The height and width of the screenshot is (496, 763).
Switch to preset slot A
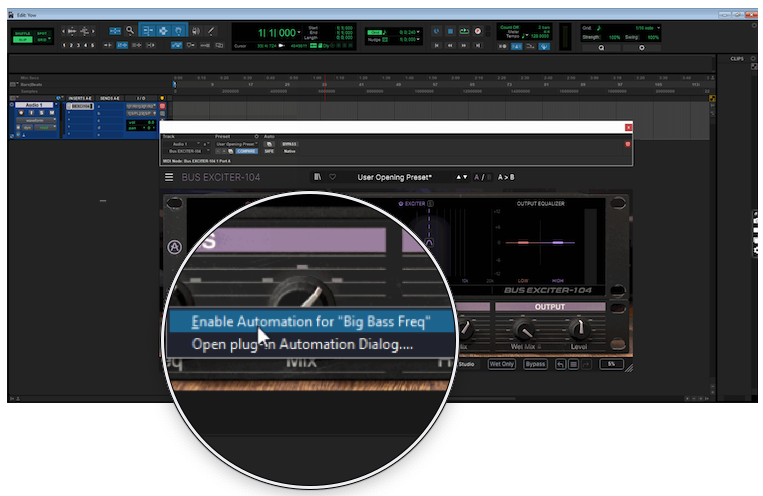pos(476,177)
